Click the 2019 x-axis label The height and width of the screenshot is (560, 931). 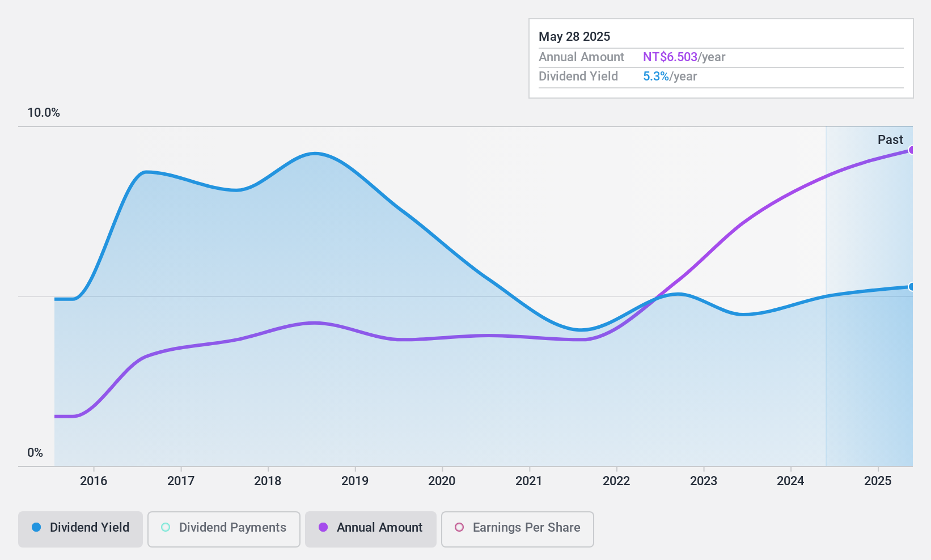point(355,481)
